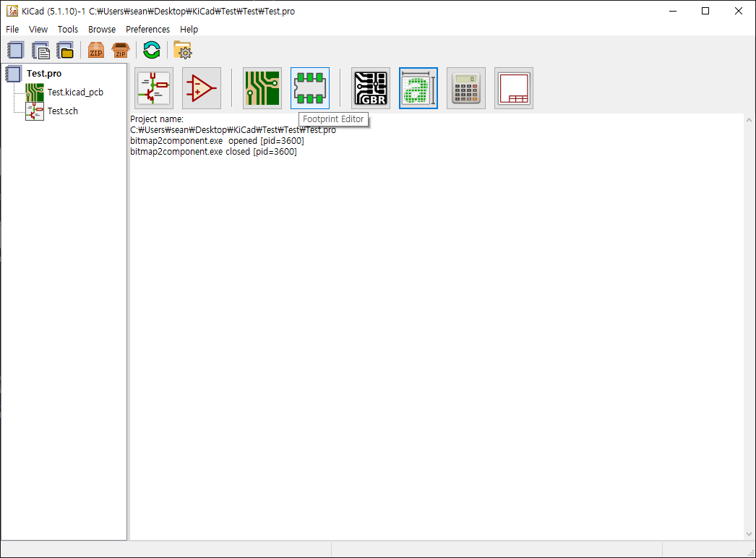Screen dimensions: 756x558
Task: Launch the PCB Layout Editor
Action: coord(262,88)
